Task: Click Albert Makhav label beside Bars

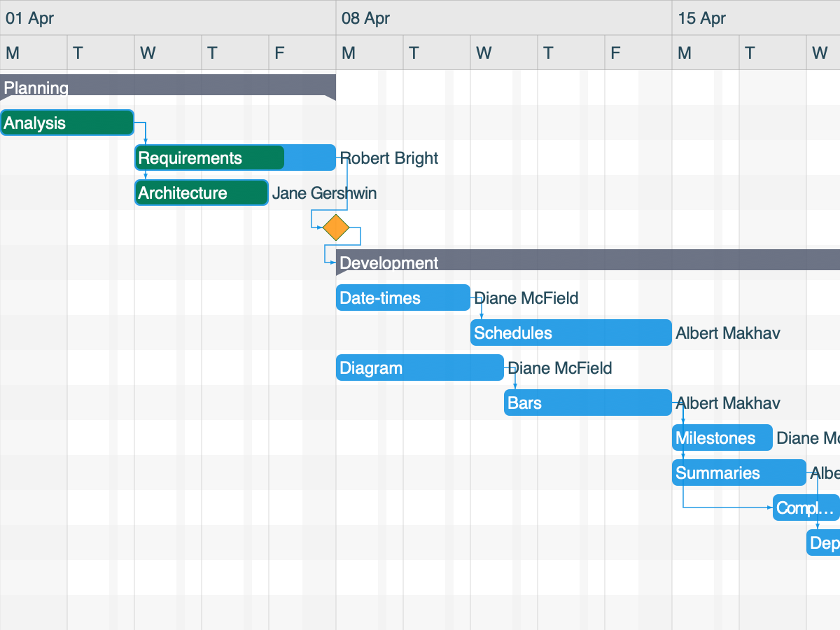Action: (728, 403)
